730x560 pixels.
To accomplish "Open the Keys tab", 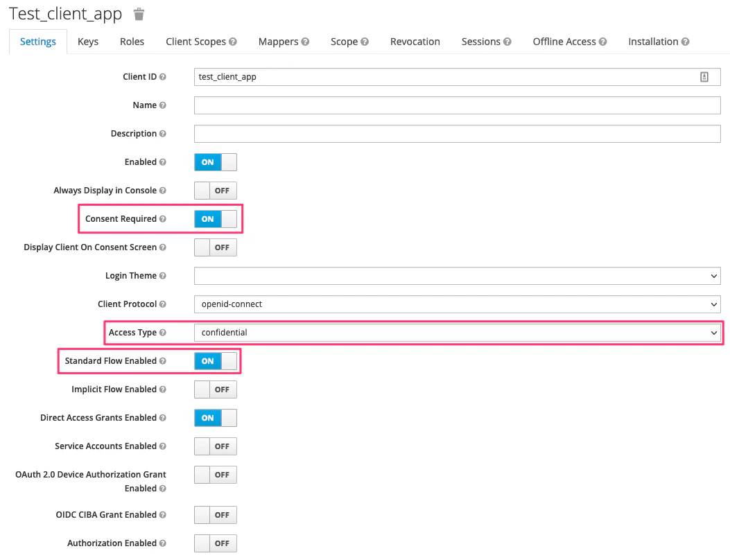I will pos(88,42).
